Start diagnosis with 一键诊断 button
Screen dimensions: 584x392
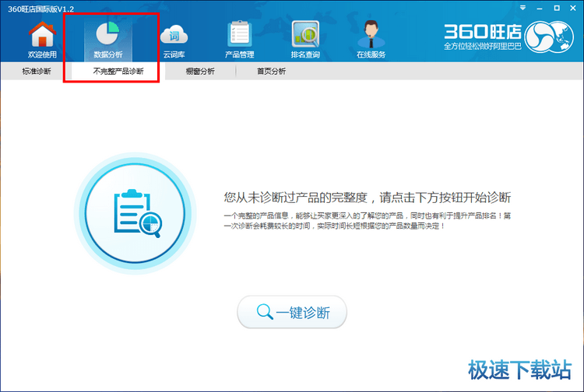tap(292, 312)
